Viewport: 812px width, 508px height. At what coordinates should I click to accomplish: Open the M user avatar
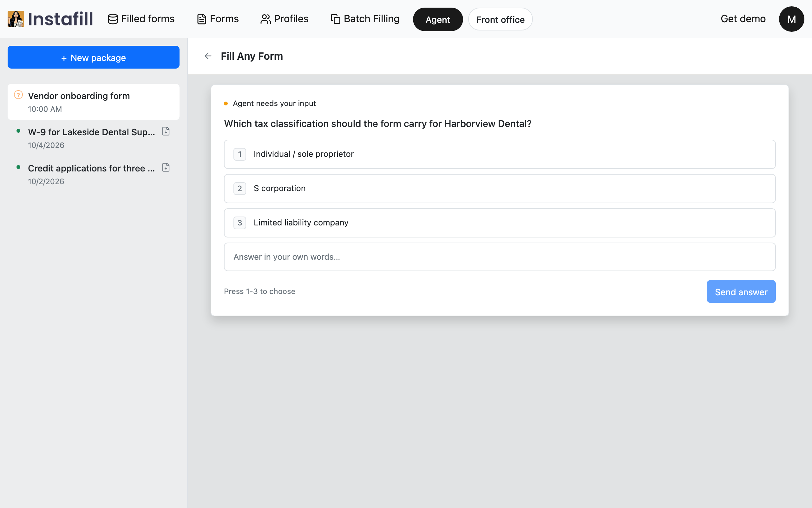click(x=791, y=19)
